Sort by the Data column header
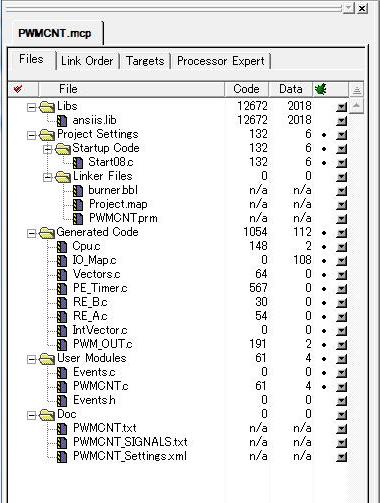This screenshot has height=503, width=380. pyautogui.click(x=291, y=89)
